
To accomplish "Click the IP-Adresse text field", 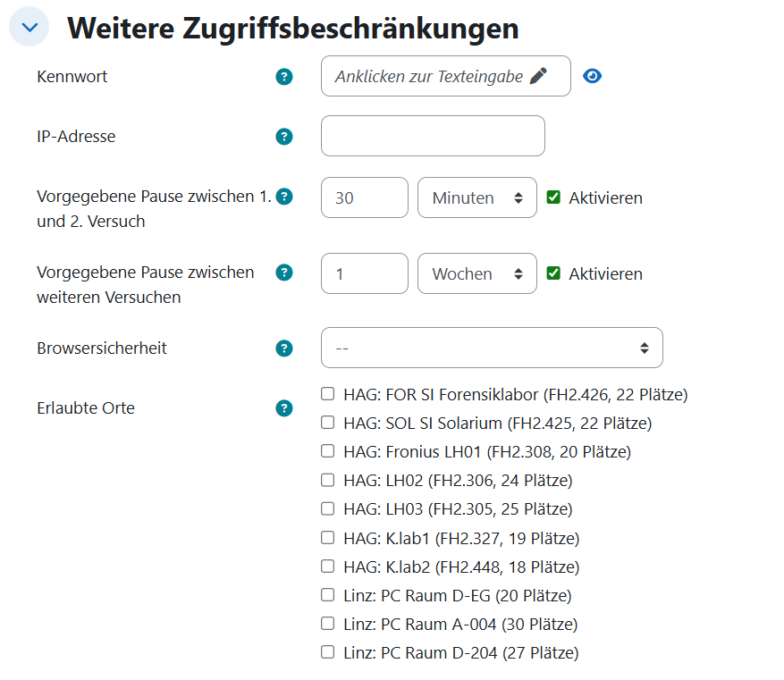I will [x=433, y=136].
